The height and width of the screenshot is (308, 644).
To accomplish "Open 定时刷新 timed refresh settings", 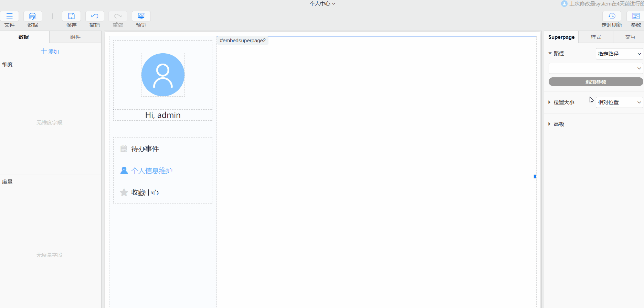I will pyautogui.click(x=612, y=16).
